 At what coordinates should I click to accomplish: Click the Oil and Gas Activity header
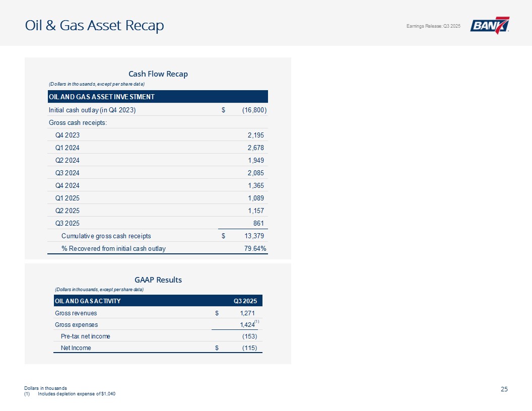tap(88, 301)
